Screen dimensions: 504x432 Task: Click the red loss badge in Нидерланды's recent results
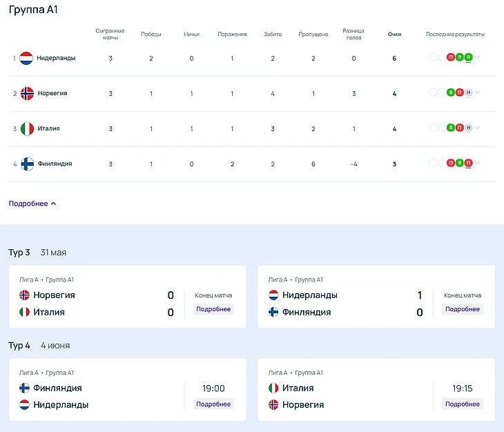coord(451,57)
